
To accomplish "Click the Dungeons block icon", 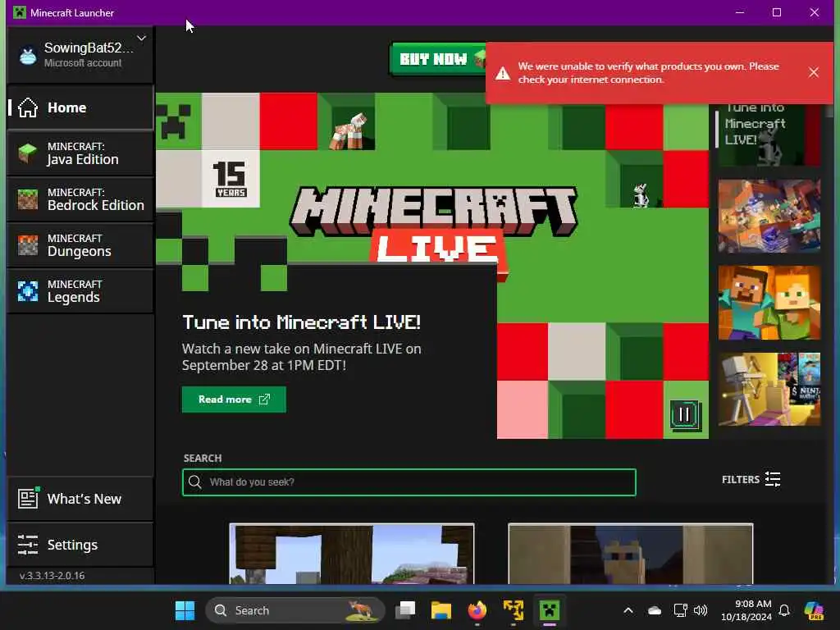I will click(x=28, y=245).
